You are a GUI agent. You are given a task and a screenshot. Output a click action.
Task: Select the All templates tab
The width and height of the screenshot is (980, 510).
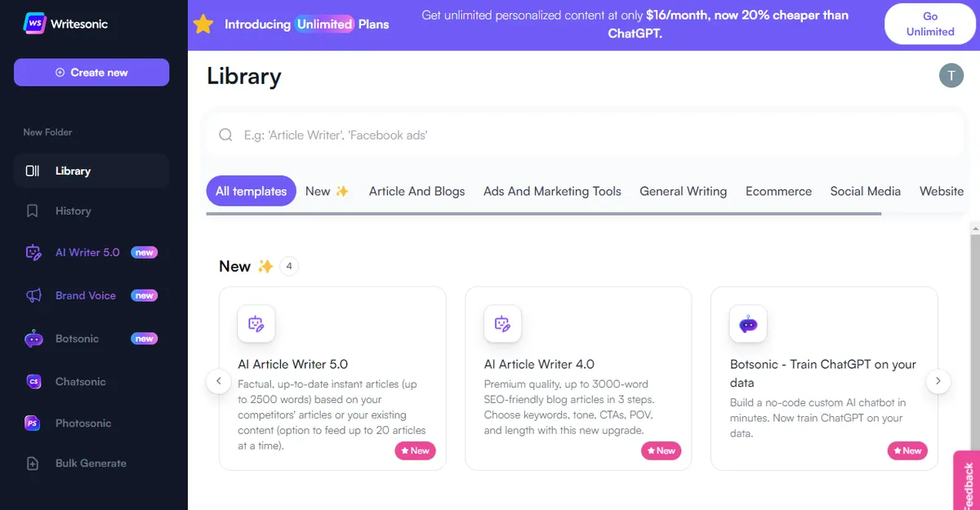pos(251,191)
